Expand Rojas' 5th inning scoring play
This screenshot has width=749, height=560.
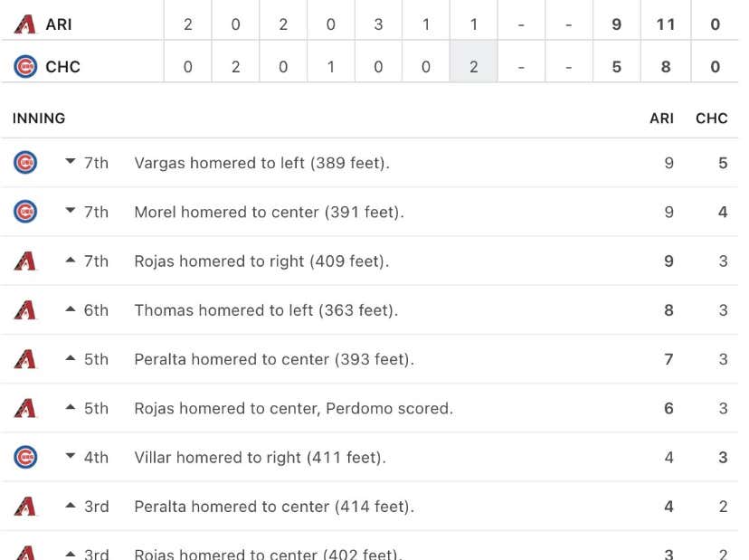tap(71, 408)
